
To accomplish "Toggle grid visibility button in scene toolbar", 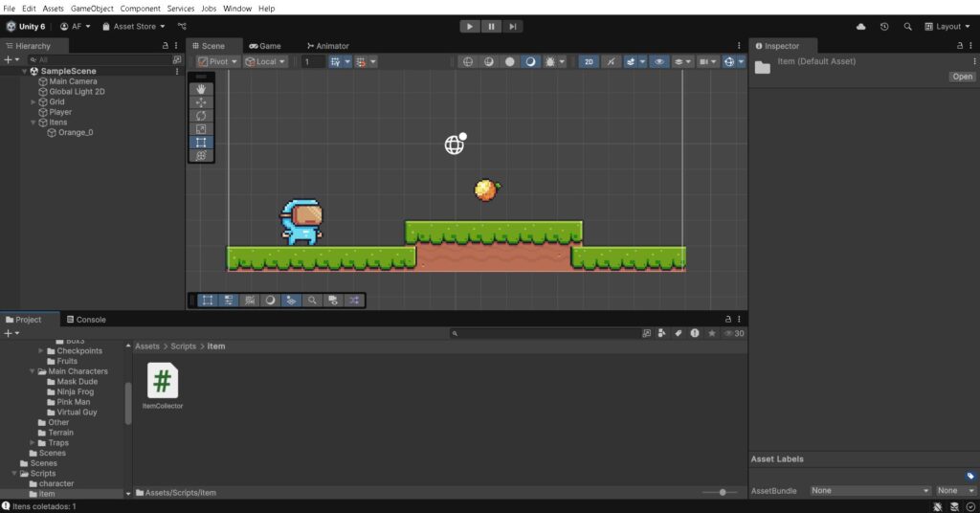I will [x=336, y=61].
